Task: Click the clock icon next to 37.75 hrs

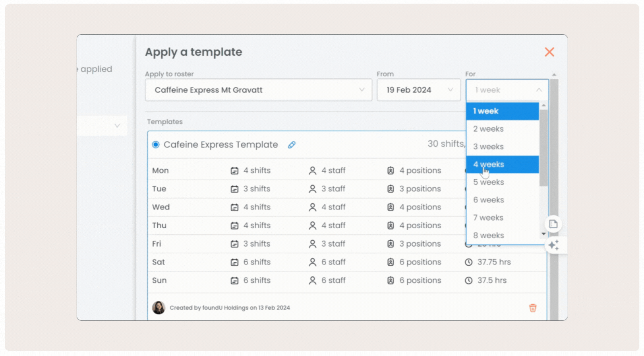Action: point(469,262)
